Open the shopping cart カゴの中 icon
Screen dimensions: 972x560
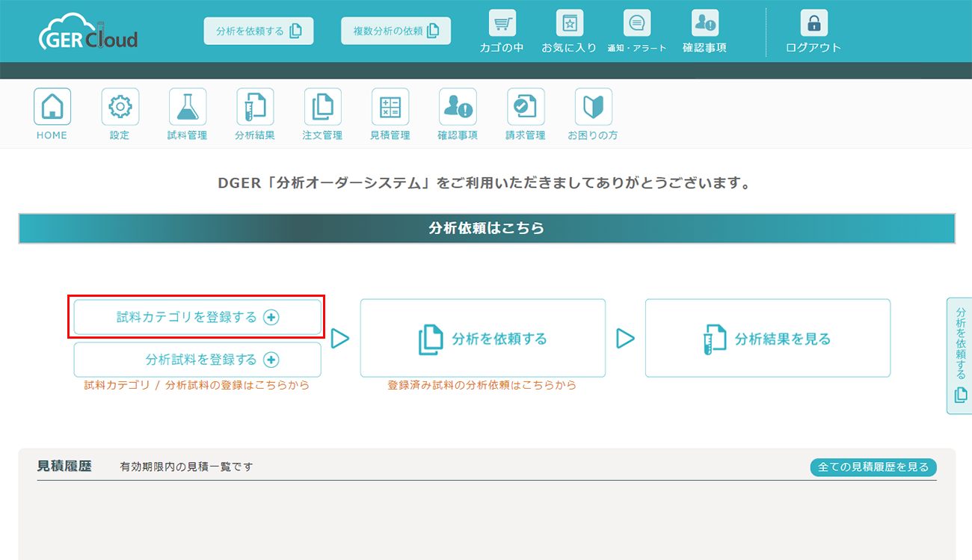502,23
